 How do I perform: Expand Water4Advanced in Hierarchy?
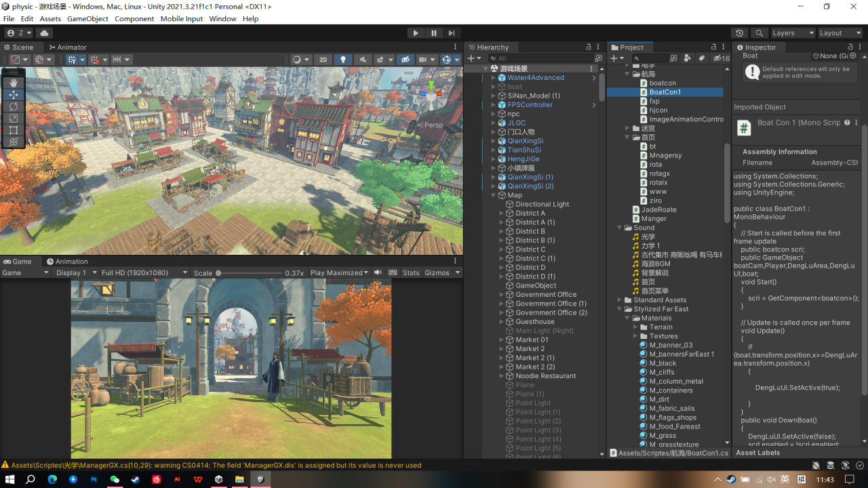[x=494, y=78]
